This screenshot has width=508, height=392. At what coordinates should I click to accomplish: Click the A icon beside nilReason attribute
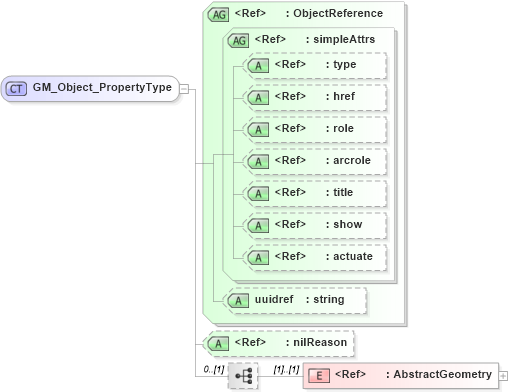pyautogui.click(x=218, y=344)
